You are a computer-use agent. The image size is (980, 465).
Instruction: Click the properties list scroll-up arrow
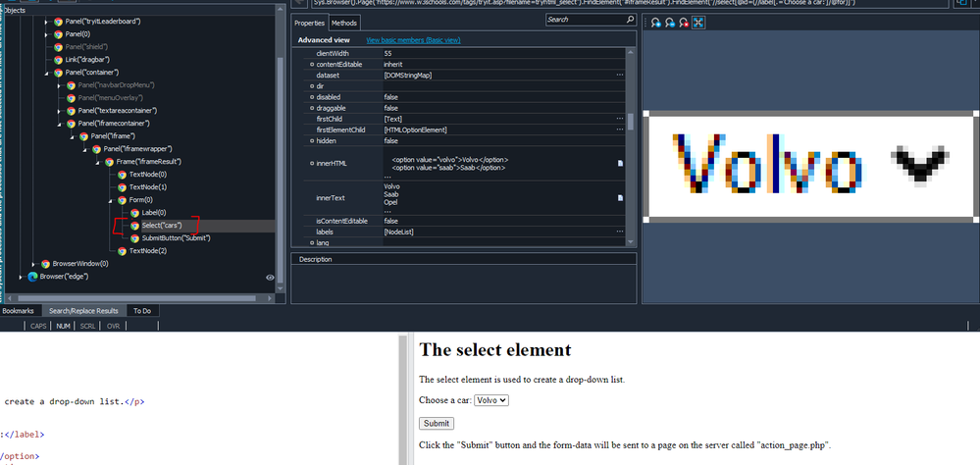tap(631, 53)
